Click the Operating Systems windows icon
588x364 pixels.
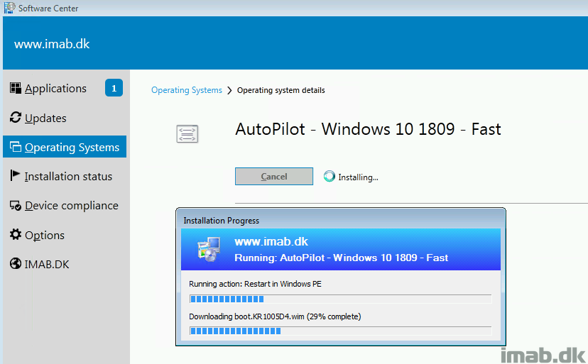(16, 147)
